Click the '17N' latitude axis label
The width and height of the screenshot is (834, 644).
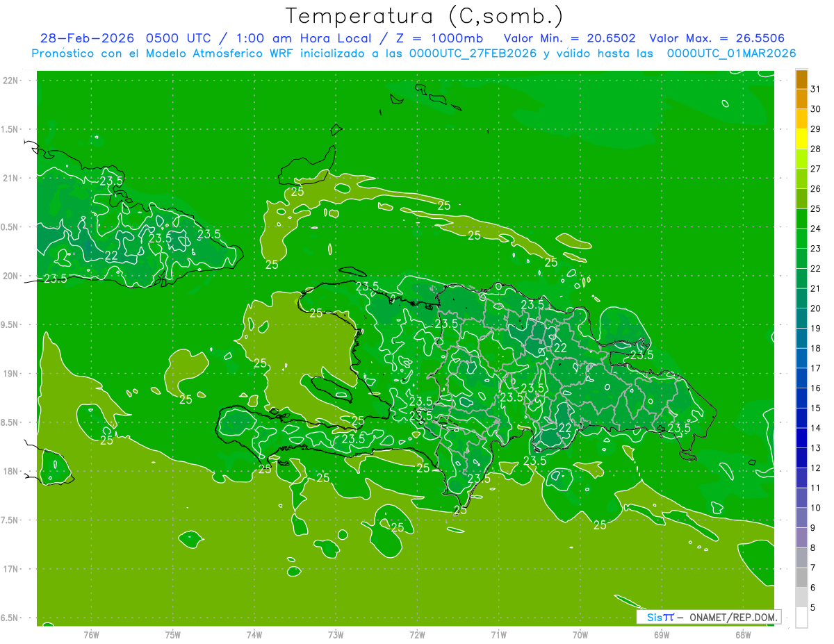click(10, 569)
